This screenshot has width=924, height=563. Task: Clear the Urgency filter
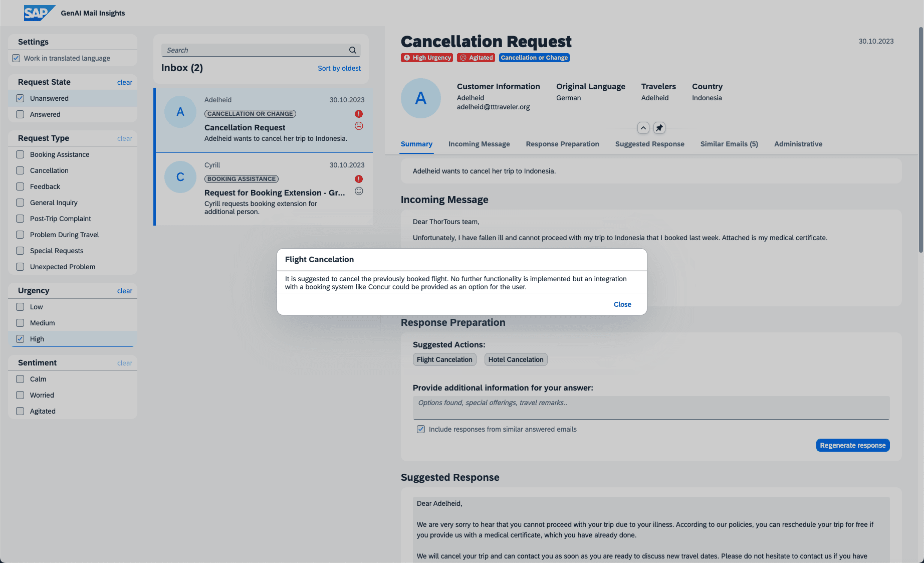tap(125, 291)
